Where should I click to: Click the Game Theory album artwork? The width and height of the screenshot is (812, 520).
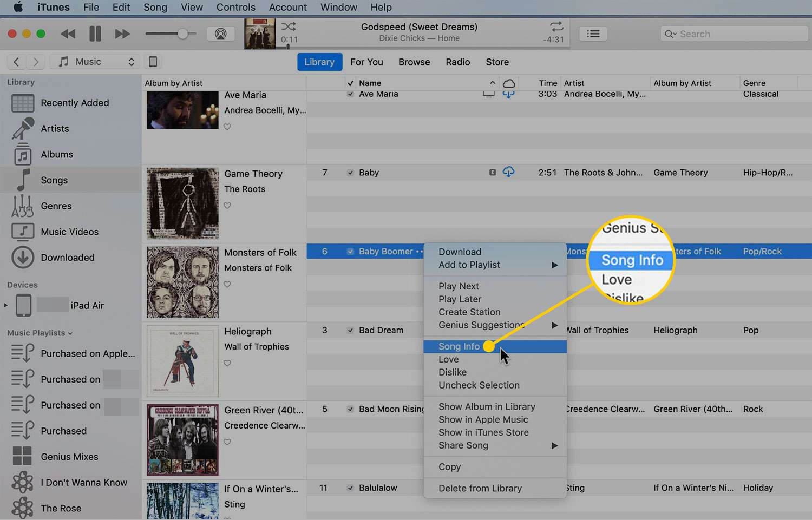pyautogui.click(x=182, y=203)
